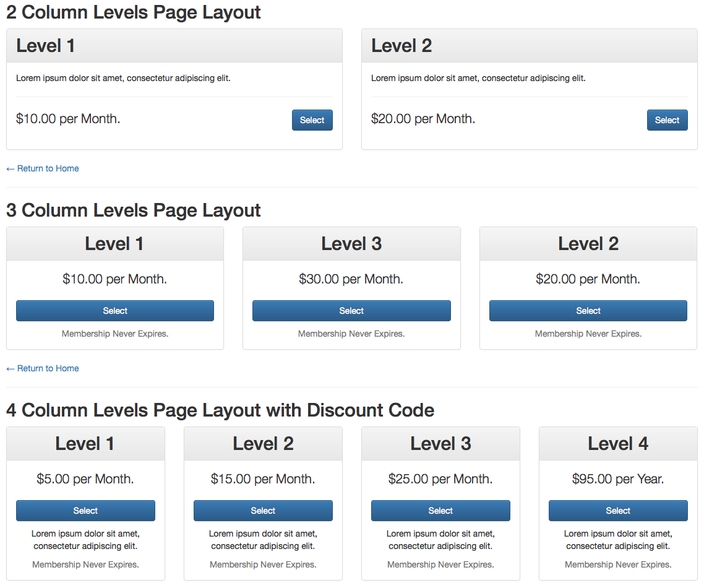This screenshot has height=588, width=704.
Task: Click Select for Level 1 in 2 Column layout
Action: (x=312, y=120)
